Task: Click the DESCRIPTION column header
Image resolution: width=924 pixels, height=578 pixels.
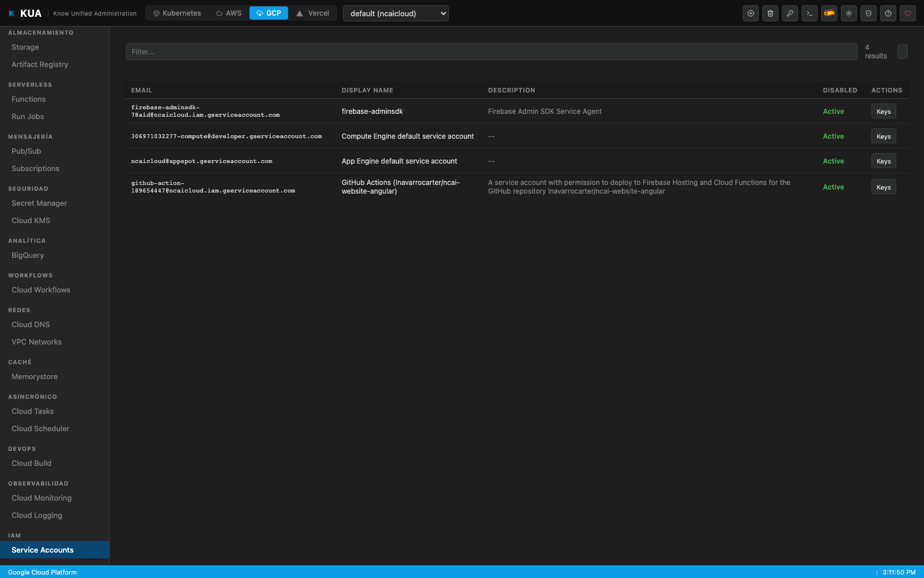Action: 512,90
